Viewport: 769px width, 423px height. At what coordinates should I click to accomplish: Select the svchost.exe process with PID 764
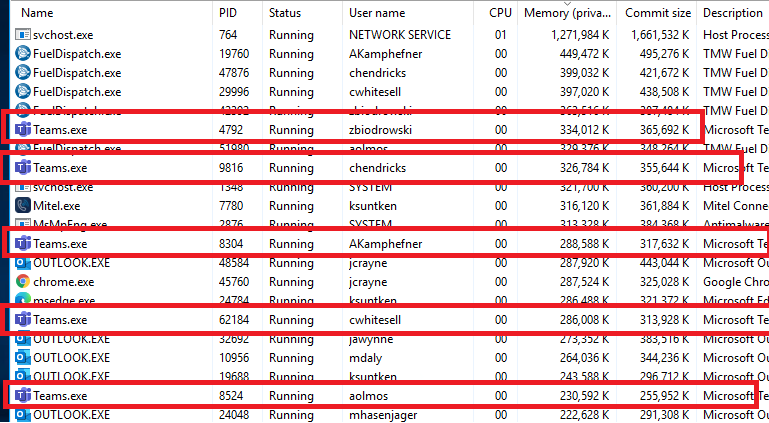coord(63,35)
